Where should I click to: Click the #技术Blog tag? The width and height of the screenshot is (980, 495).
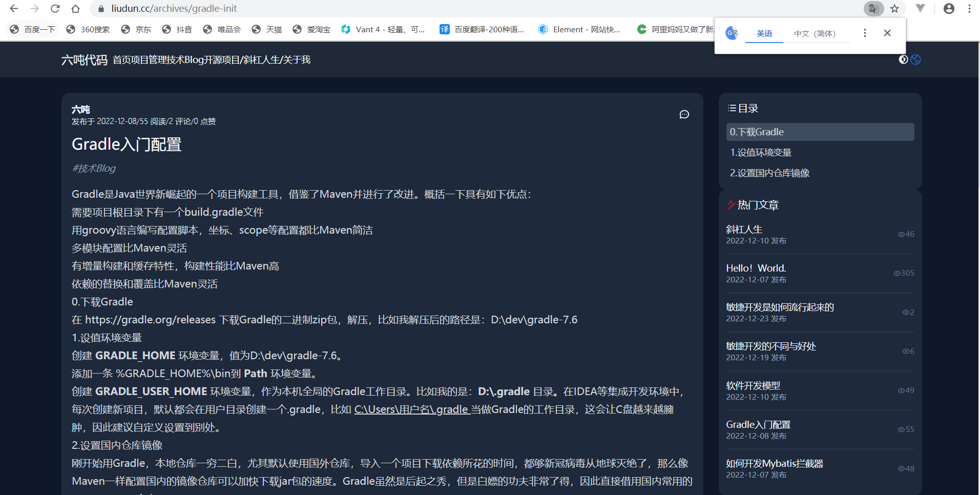tap(94, 168)
